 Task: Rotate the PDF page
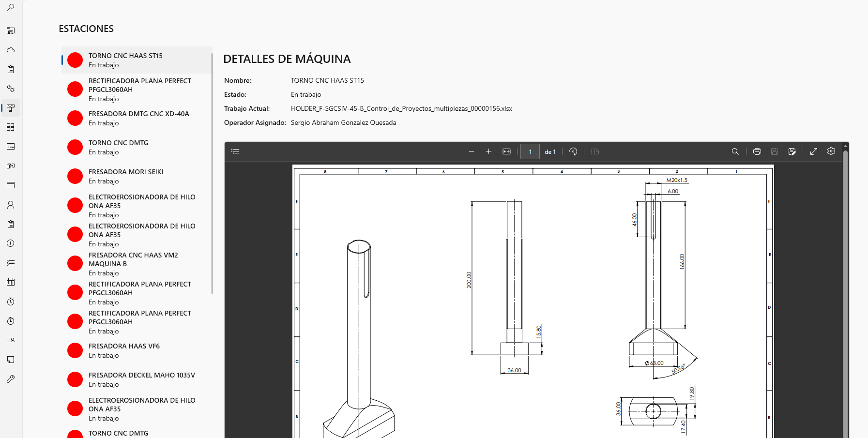point(573,151)
